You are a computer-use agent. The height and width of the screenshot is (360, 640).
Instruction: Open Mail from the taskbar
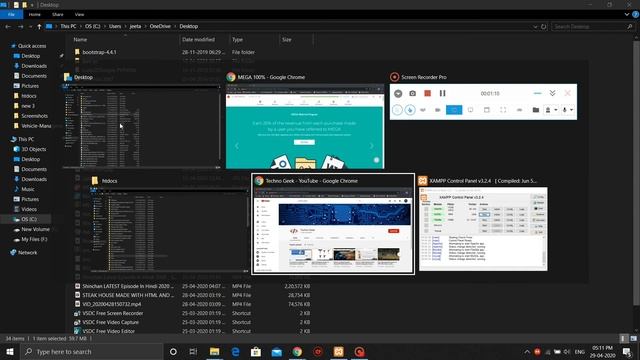pos(277,351)
